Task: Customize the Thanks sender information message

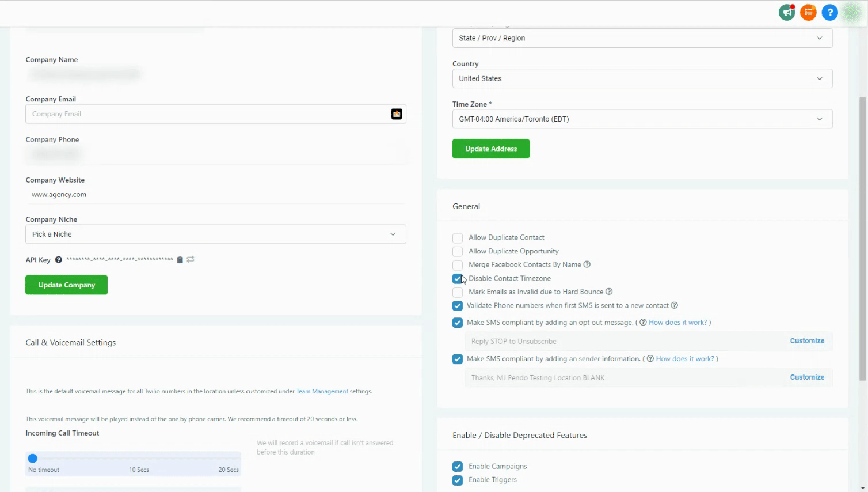Action: tap(807, 377)
